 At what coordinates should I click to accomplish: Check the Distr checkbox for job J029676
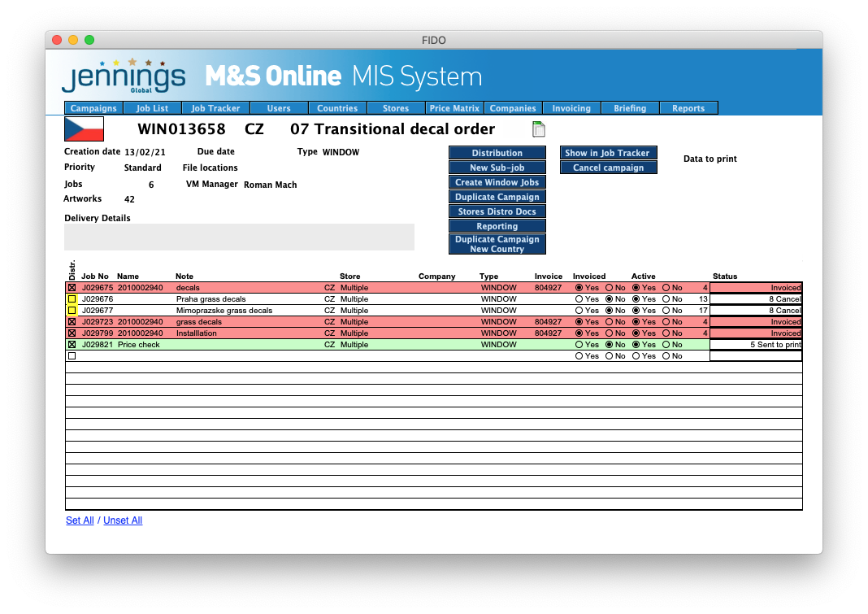click(71, 299)
